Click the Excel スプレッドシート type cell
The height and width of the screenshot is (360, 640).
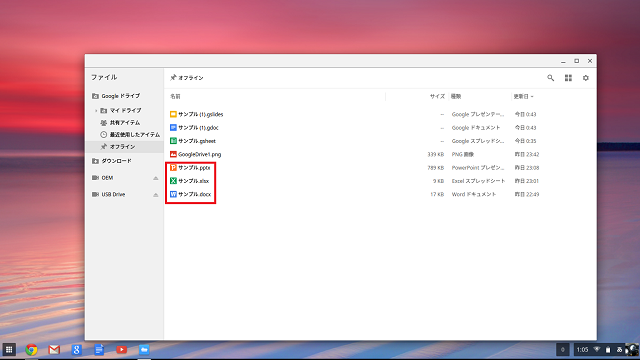[478, 181]
